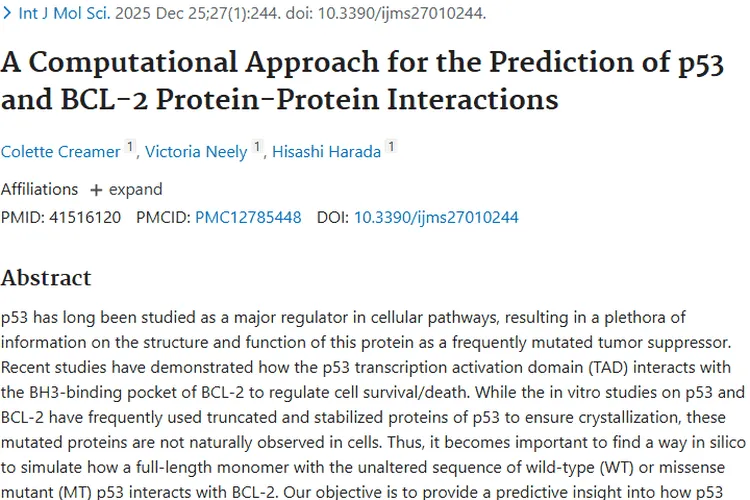Click the chevron icon before Int J Mol Sci
This screenshot has width=750, height=500.
7,14
